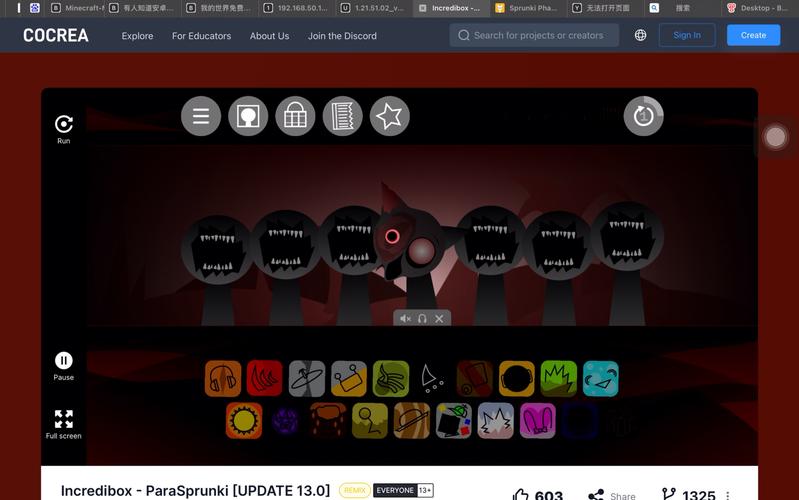Open the character portrait circle button
This screenshot has height=500, width=799.
(248, 116)
